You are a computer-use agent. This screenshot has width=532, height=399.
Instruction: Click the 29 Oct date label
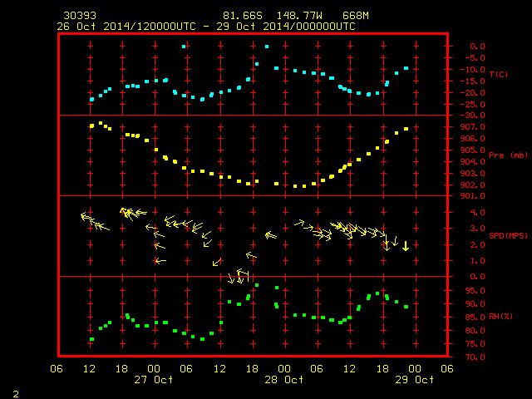414,379
